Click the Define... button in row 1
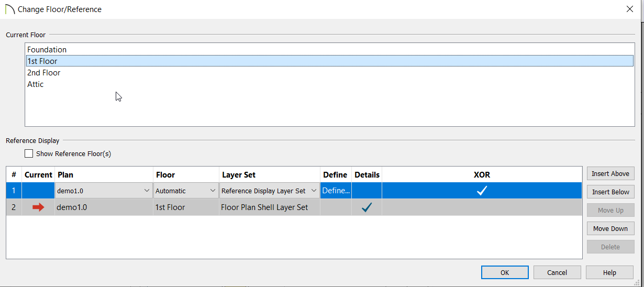The width and height of the screenshot is (644, 287). point(336,191)
